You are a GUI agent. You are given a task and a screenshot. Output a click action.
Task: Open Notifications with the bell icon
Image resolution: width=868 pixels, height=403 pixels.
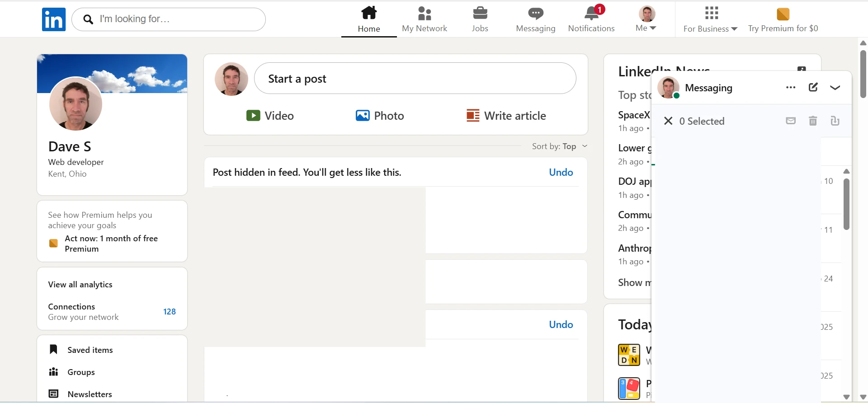(591, 19)
